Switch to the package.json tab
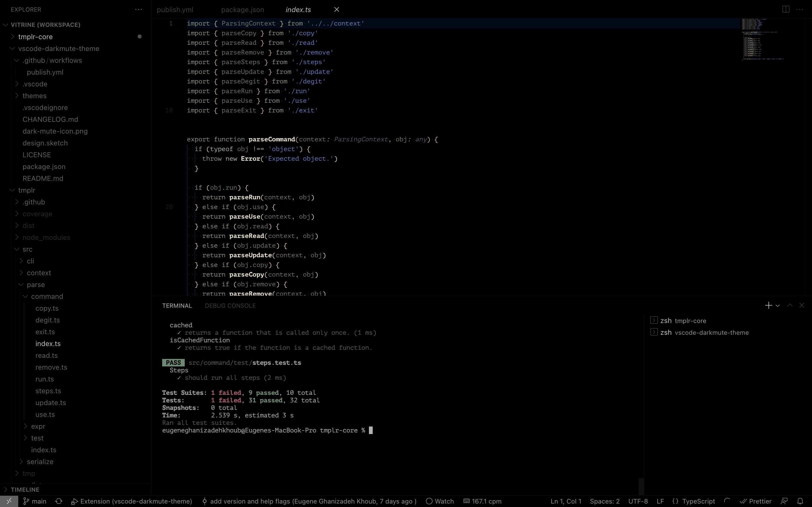The height and width of the screenshot is (507, 812). click(x=242, y=10)
